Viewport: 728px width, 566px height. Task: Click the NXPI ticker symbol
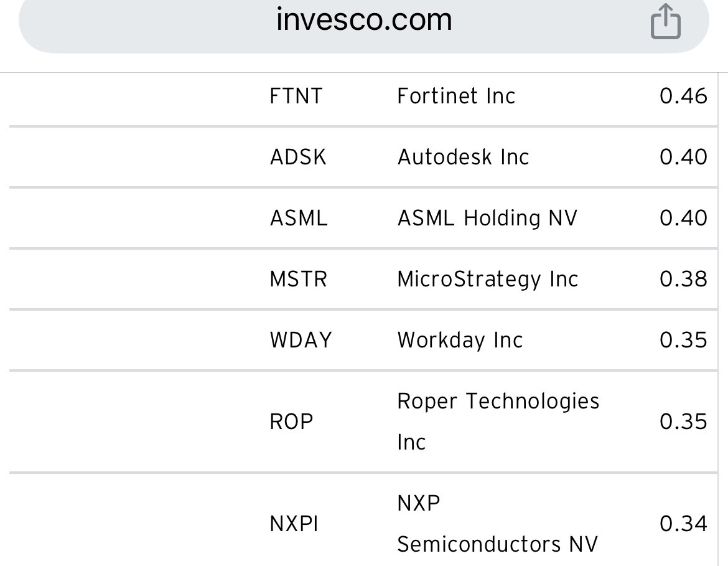pos(294,524)
